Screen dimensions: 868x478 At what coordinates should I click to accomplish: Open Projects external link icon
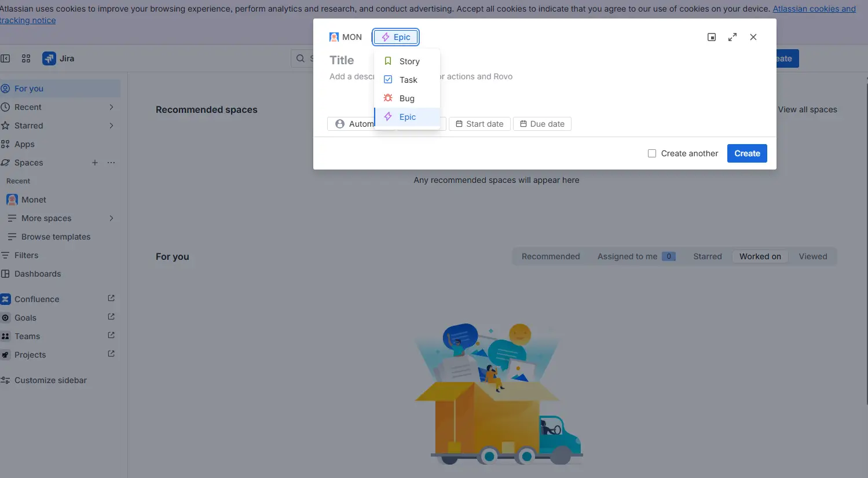(x=111, y=354)
